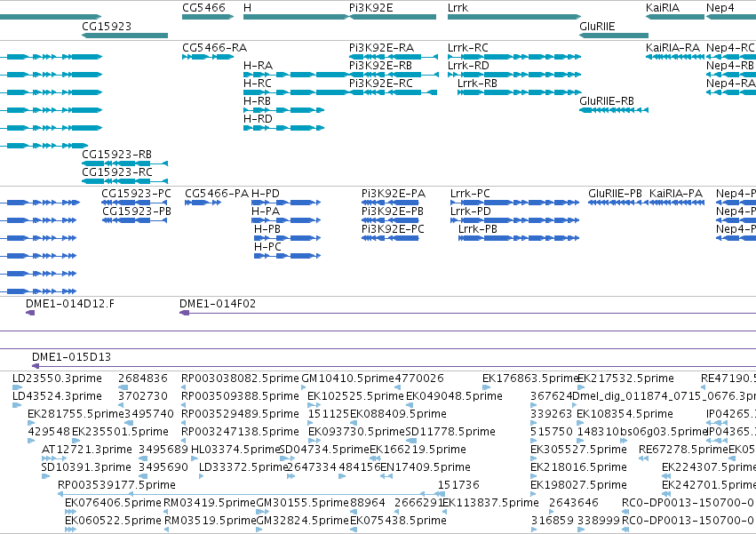Viewport: 756px width, 534px height.
Task: Click the GM10410.5prime EST label
Action: (347, 379)
